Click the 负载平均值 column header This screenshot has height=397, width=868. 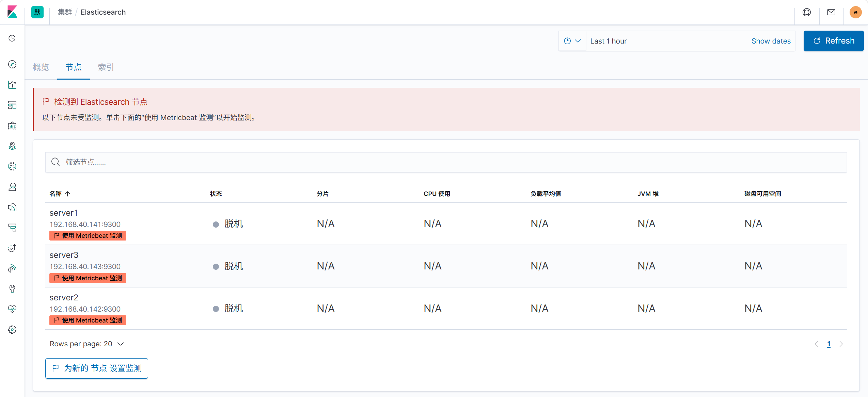(546, 194)
